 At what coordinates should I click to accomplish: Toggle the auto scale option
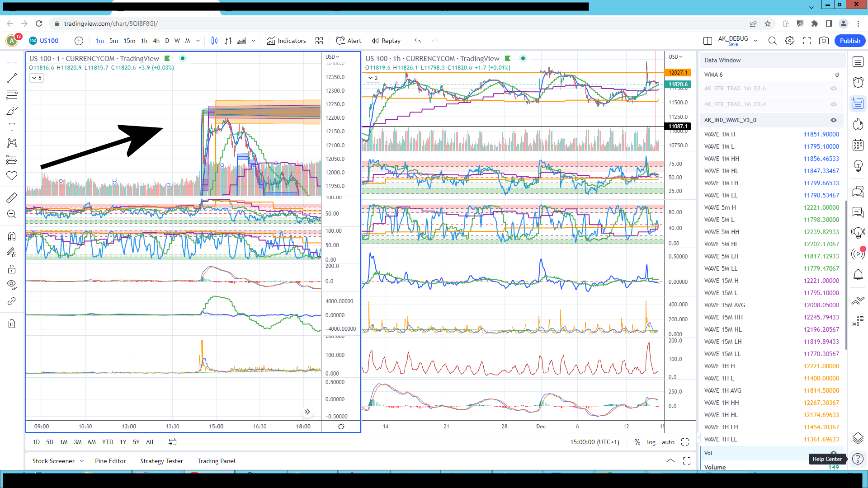[x=668, y=442]
